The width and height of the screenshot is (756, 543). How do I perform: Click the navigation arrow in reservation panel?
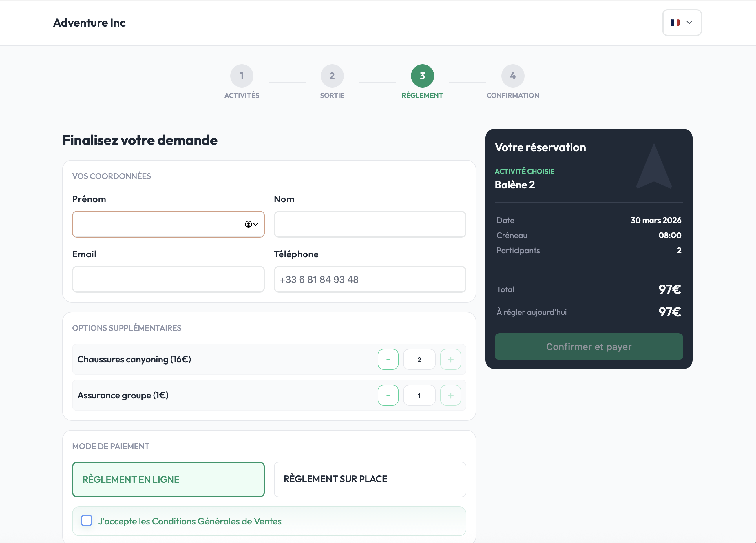654,170
